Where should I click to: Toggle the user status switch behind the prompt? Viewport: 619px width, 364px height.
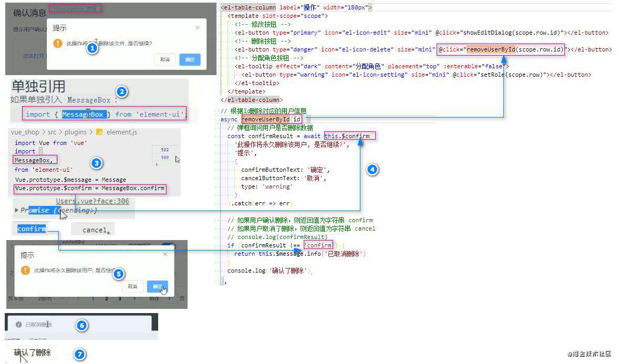coord(168,245)
